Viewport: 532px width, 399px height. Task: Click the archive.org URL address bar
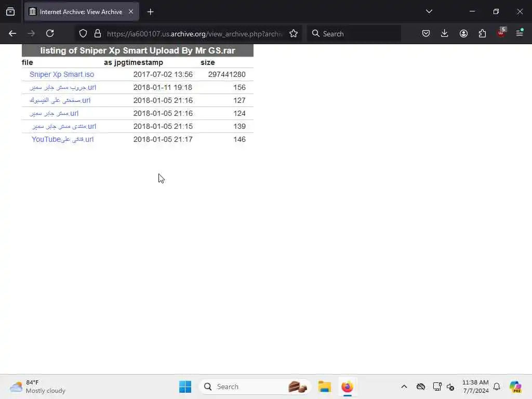[194, 34]
